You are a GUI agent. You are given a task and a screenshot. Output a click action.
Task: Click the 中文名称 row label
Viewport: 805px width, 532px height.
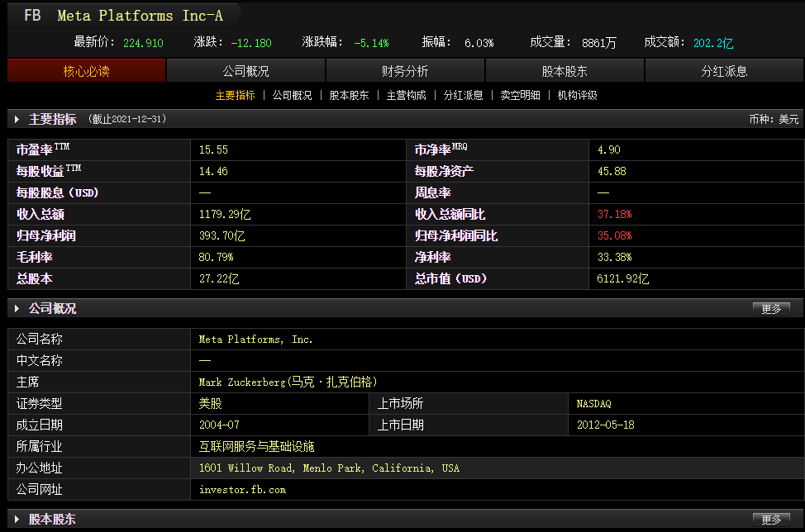(40, 361)
